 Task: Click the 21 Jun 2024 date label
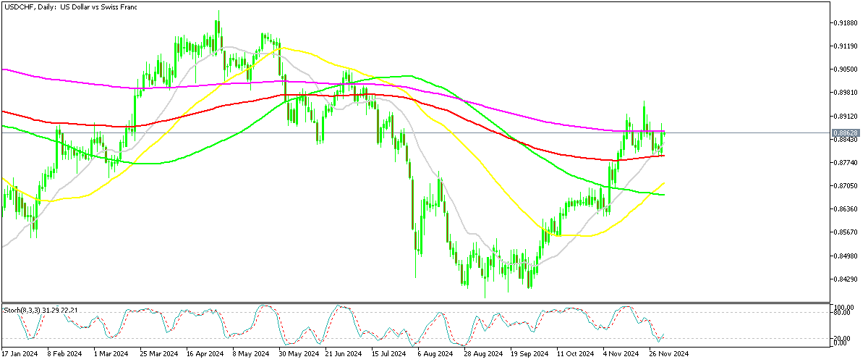coord(344,354)
